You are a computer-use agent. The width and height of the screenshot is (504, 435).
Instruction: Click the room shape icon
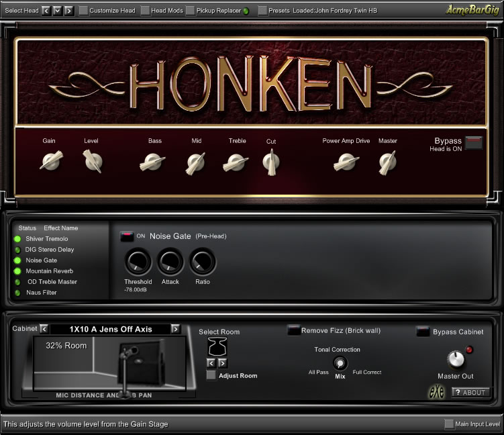click(217, 346)
